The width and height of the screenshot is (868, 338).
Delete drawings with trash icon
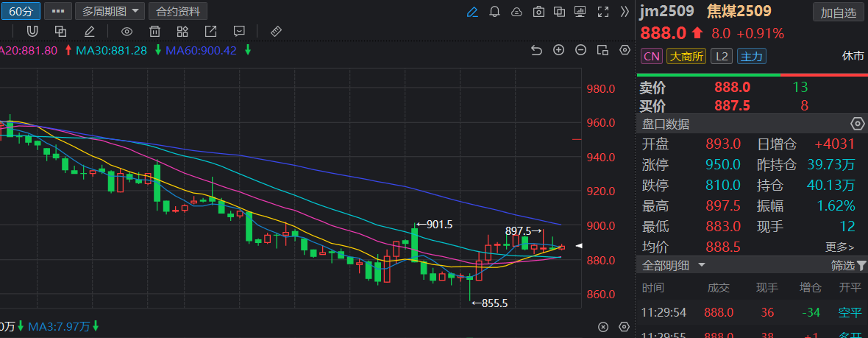click(x=155, y=31)
